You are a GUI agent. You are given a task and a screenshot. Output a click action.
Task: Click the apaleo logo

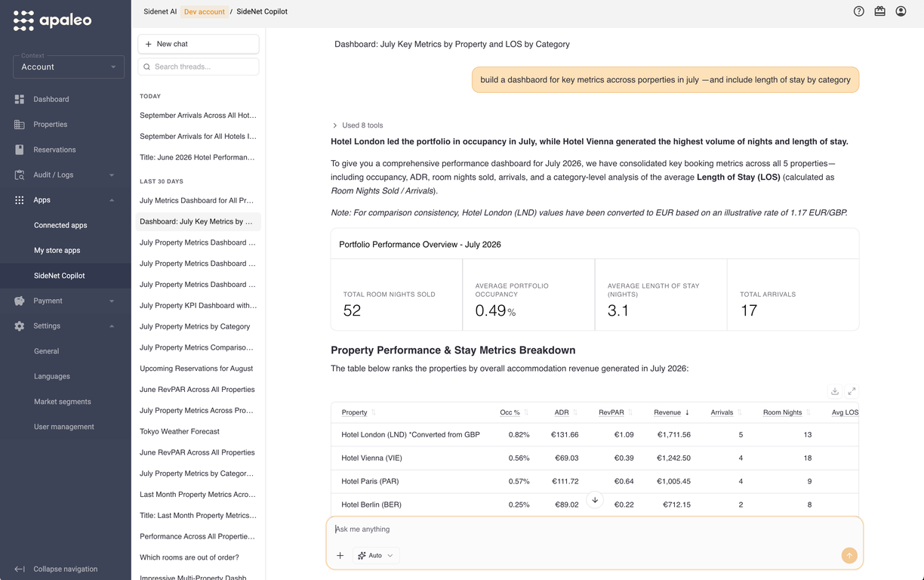tap(52, 20)
